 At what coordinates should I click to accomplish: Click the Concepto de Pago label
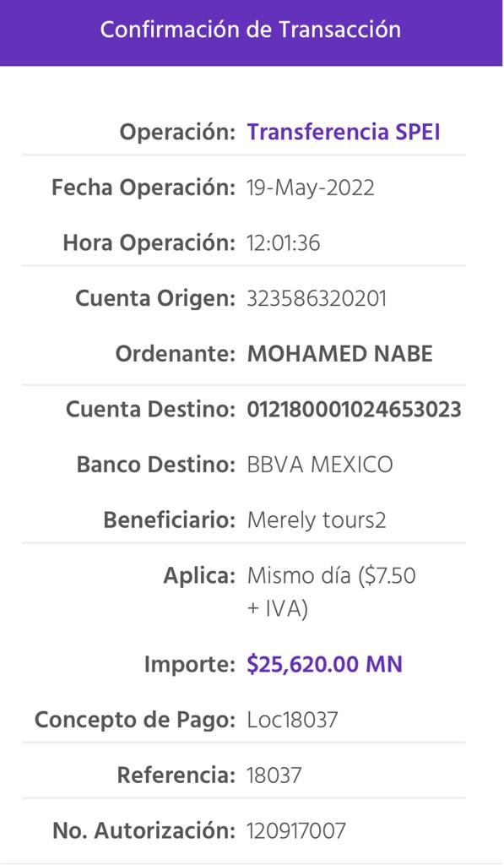click(x=135, y=720)
